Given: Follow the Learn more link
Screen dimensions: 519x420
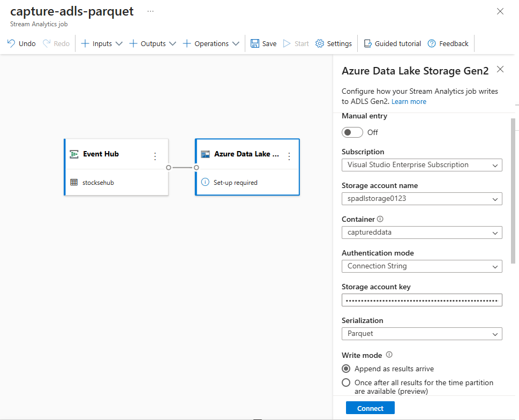Looking at the screenshot, I should (409, 101).
